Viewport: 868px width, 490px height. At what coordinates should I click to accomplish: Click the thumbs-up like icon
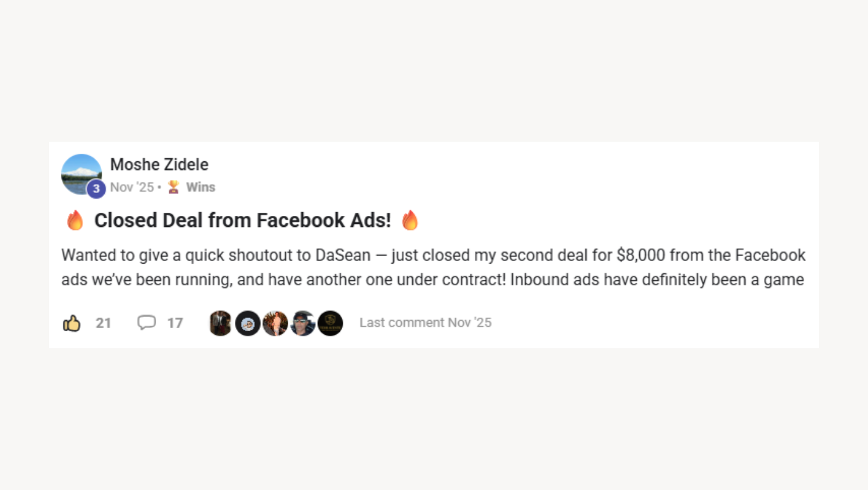(x=72, y=323)
